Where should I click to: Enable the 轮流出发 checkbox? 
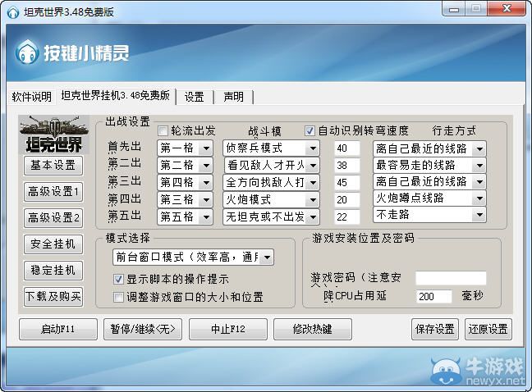pos(163,130)
